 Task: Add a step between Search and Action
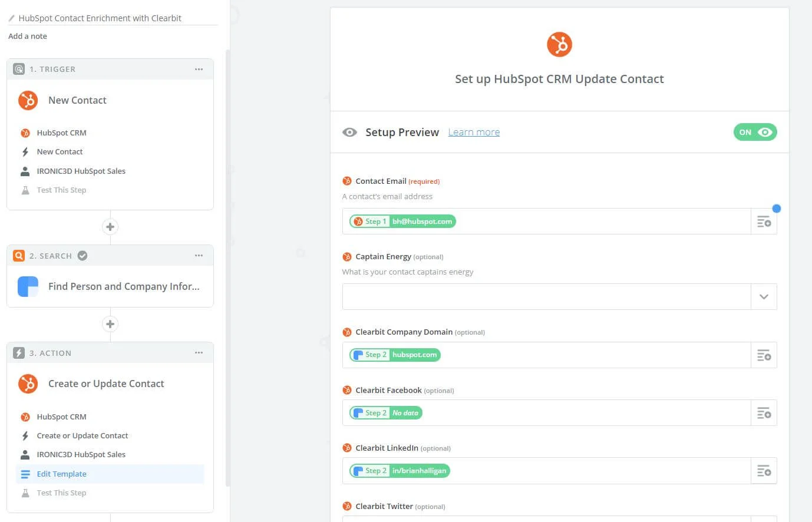pos(110,324)
